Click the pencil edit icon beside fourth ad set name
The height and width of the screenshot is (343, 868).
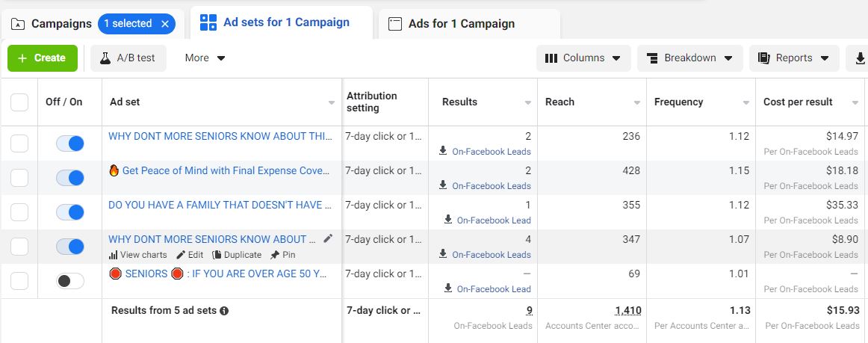point(328,238)
